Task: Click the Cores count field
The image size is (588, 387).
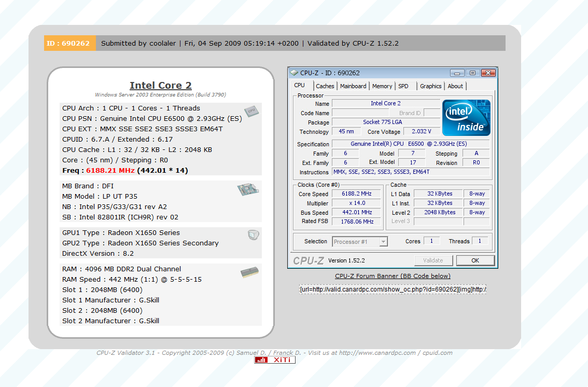Action: click(x=431, y=241)
